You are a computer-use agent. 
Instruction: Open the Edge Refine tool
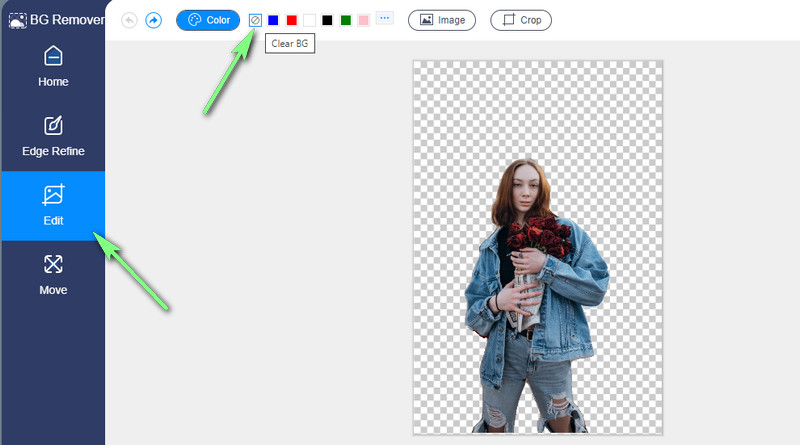click(53, 136)
